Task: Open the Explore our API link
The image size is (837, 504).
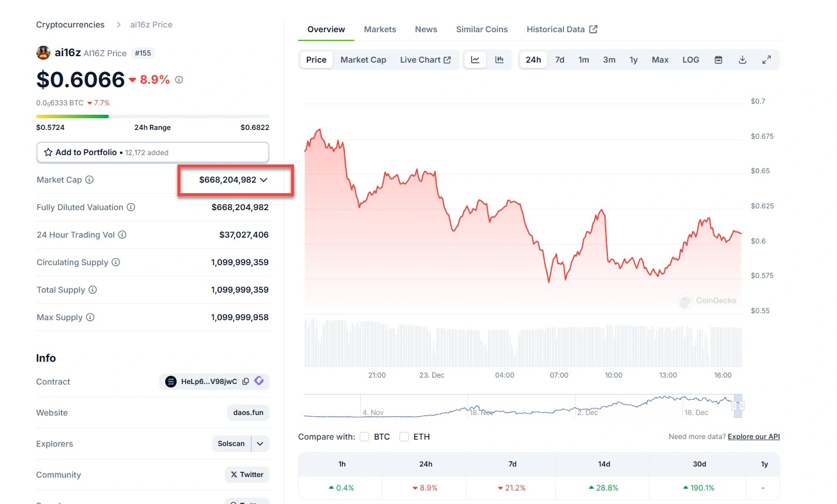Action: [x=753, y=437]
